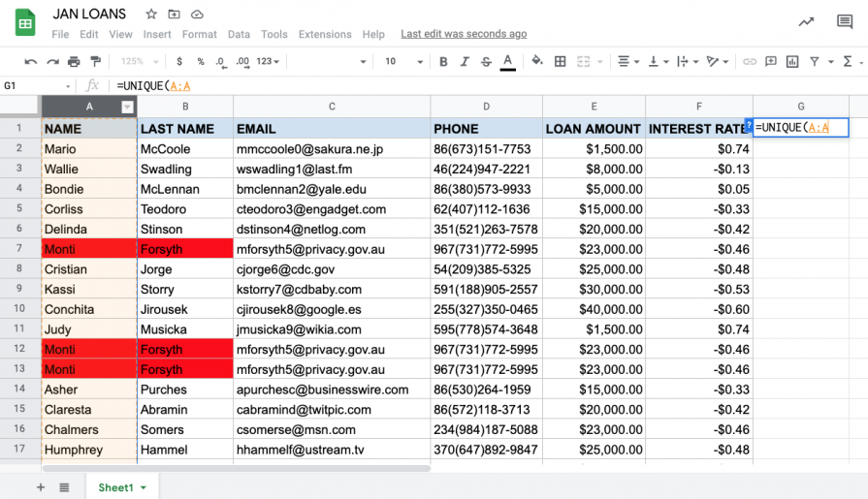Image resolution: width=868 pixels, height=499 pixels.
Task: Add a new sheet with plus button
Action: tap(41, 487)
